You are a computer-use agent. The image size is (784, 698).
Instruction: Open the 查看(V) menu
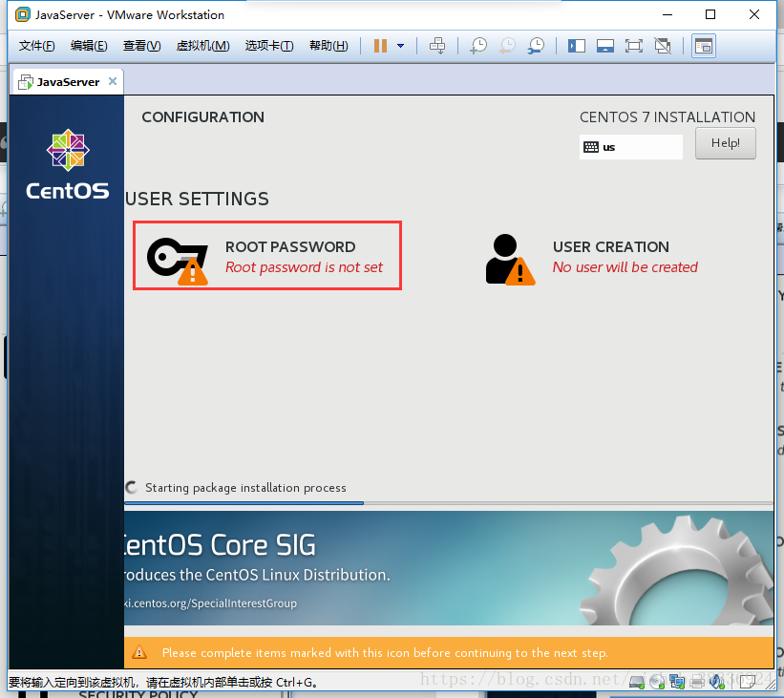(142, 46)
